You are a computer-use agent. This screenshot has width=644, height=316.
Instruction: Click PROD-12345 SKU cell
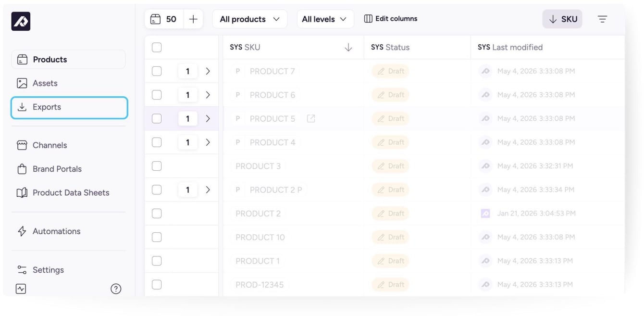pos(293,285)
